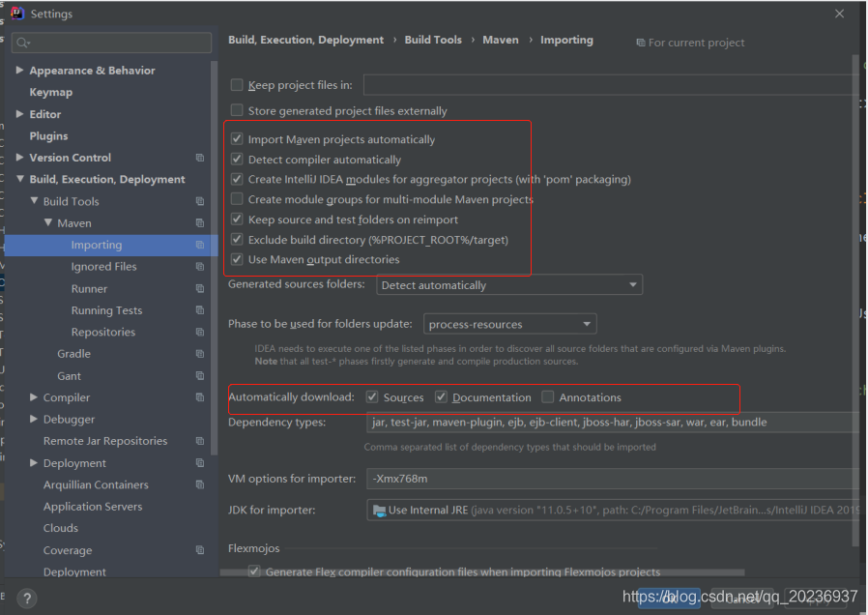Click the project-level icon beside Running Tests
This screenshot has height=615, width=868.
pos(200,310)
